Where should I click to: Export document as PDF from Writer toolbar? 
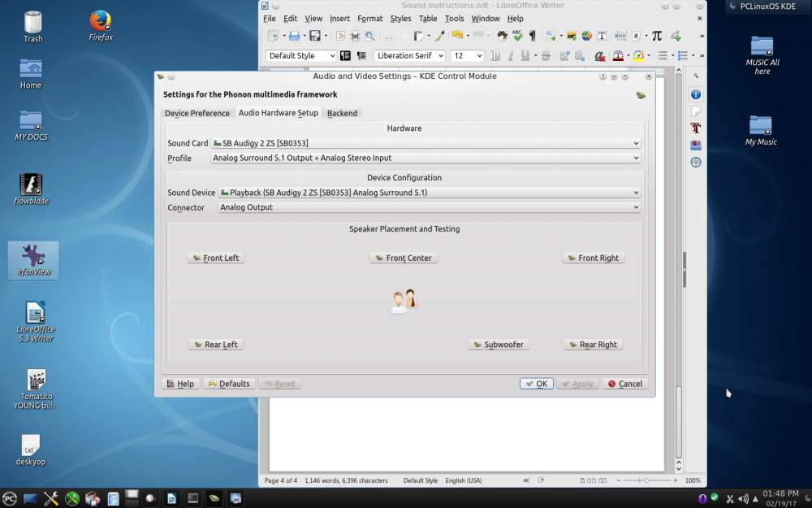coord(340,36)
